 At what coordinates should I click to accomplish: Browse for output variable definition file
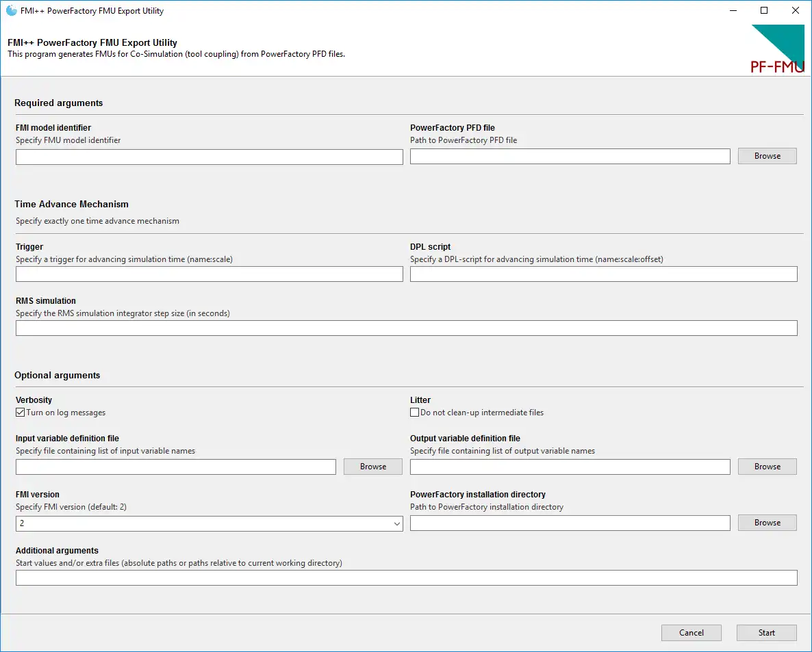pyautogui.click(x=767, y=466)
